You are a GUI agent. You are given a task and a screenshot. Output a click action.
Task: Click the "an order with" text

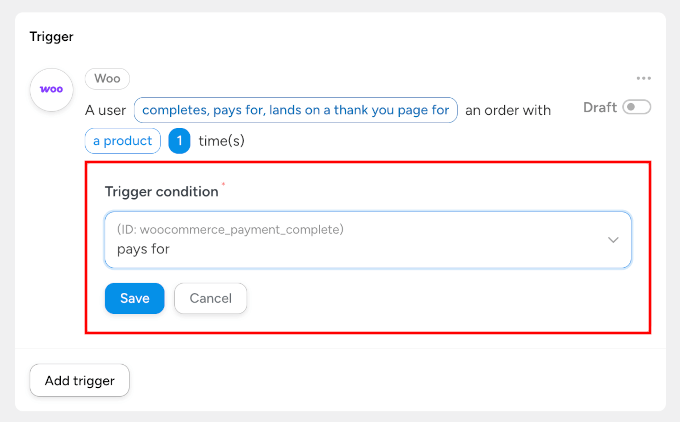tap(508, 110)
